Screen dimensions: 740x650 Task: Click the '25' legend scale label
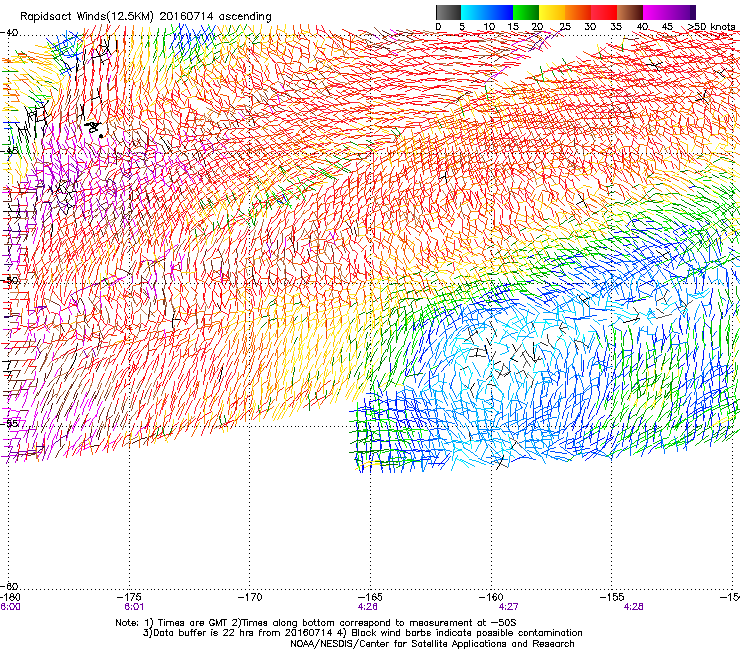[x=565, y=27]
